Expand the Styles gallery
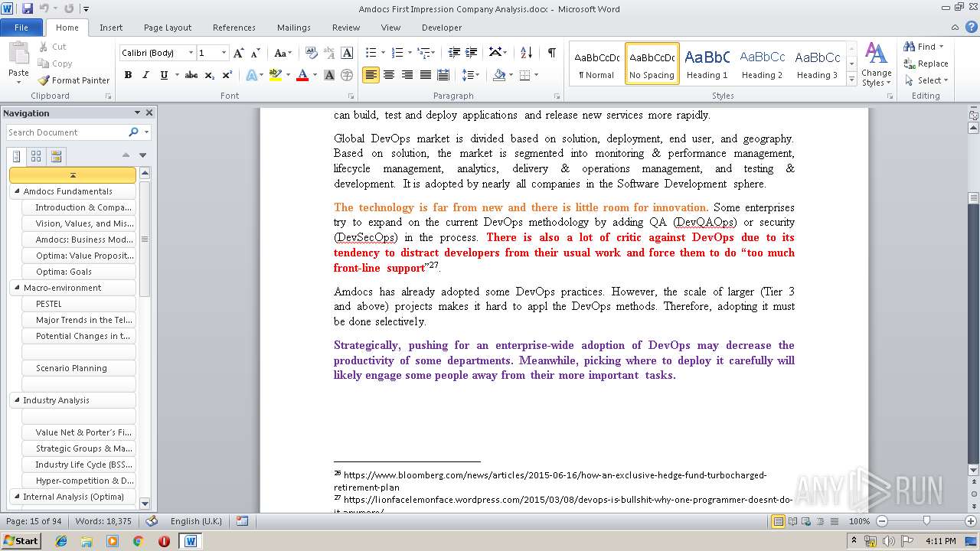 pyautogui.click(x=851, y=79)
